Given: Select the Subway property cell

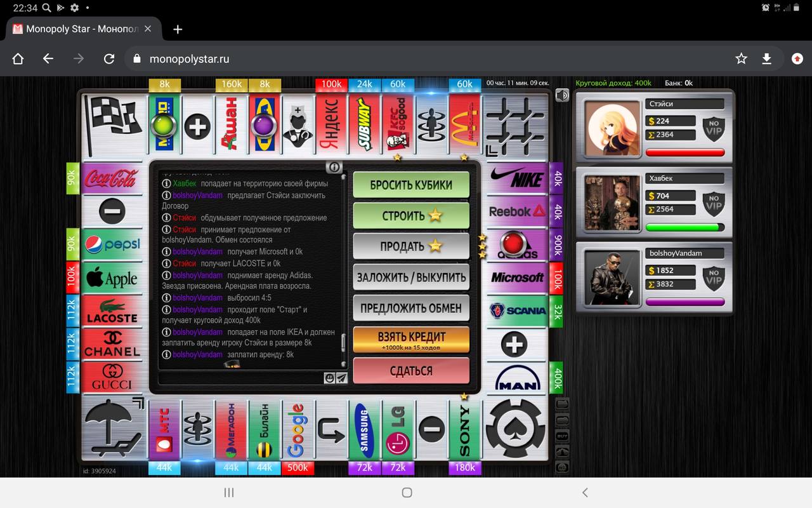Looking at the screenshot, I should click(x=364, y=124).
